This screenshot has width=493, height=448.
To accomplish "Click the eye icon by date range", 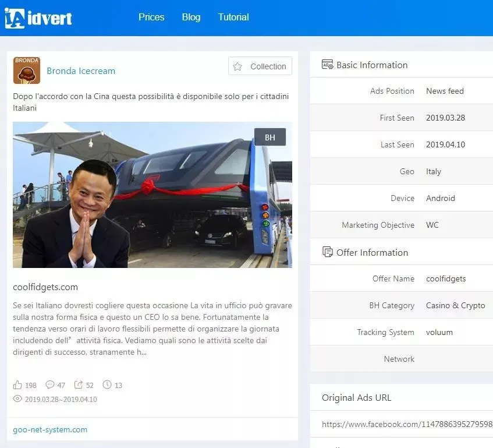I will click(17, 398).
